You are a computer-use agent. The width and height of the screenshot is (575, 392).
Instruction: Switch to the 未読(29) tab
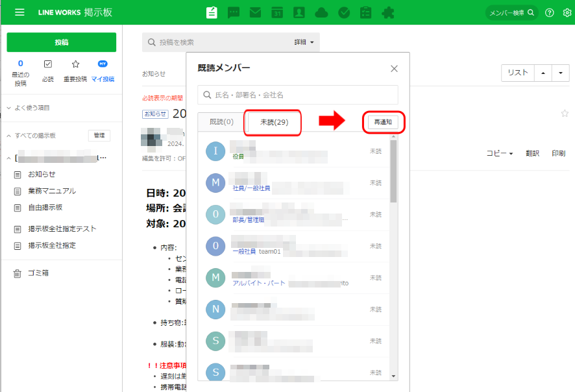273,122
